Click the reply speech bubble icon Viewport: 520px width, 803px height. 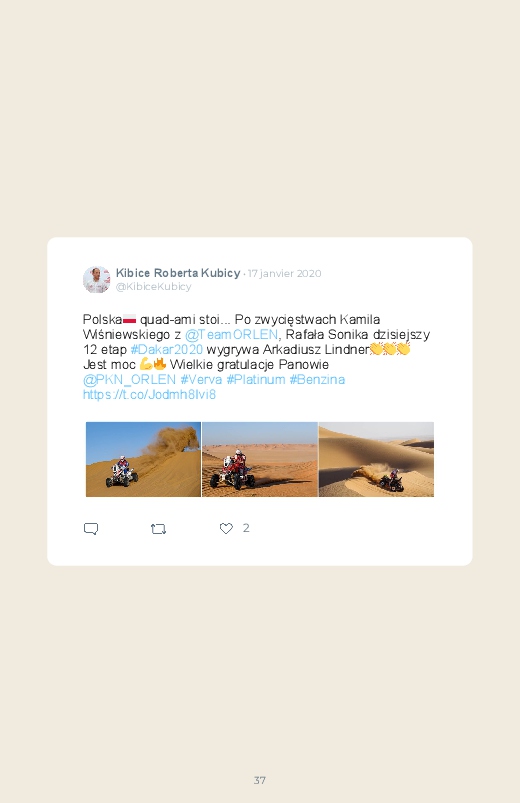(91, 529)
